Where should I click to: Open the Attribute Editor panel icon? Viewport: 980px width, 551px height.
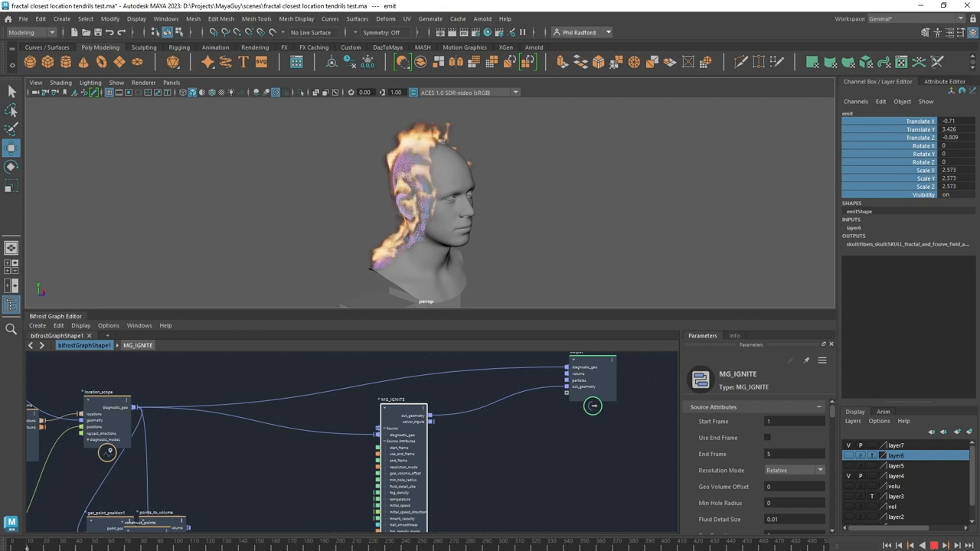[943, 81]
